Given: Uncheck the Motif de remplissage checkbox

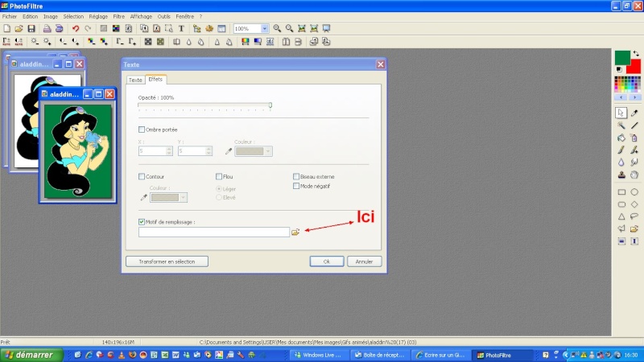Looking at the screenshot, I should coord(142,222).
